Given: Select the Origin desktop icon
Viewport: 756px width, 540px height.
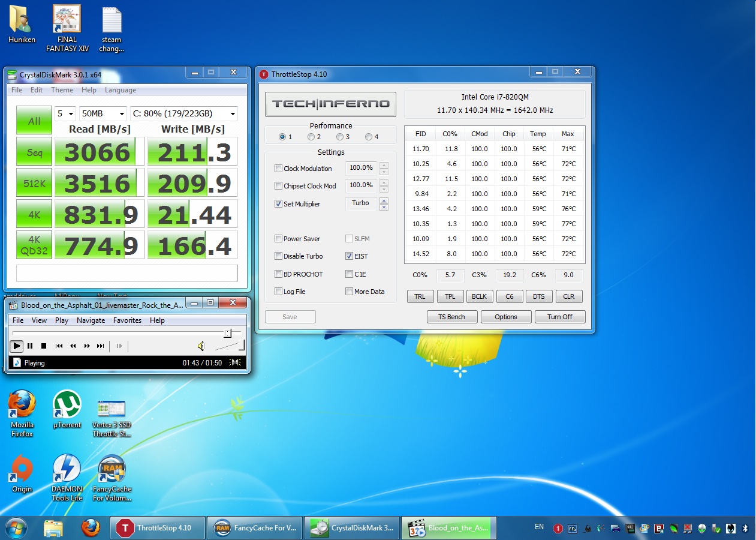Looking at the screenshot, I should 22,474.
